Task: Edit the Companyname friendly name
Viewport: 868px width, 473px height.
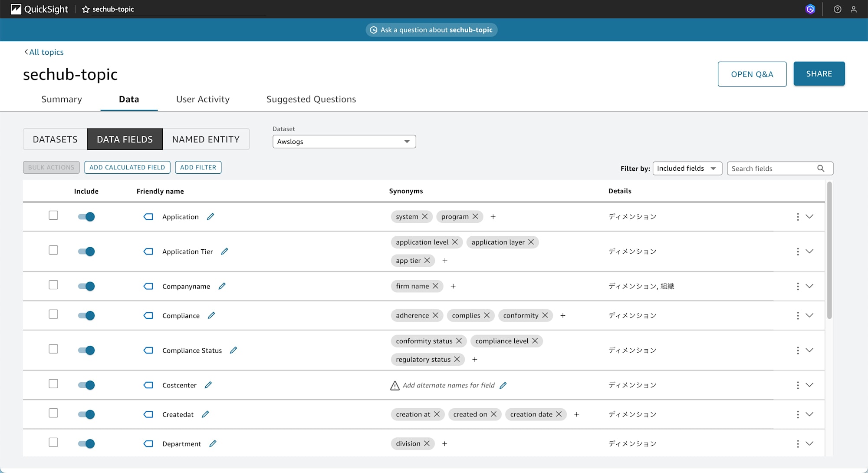Action: 222,286
